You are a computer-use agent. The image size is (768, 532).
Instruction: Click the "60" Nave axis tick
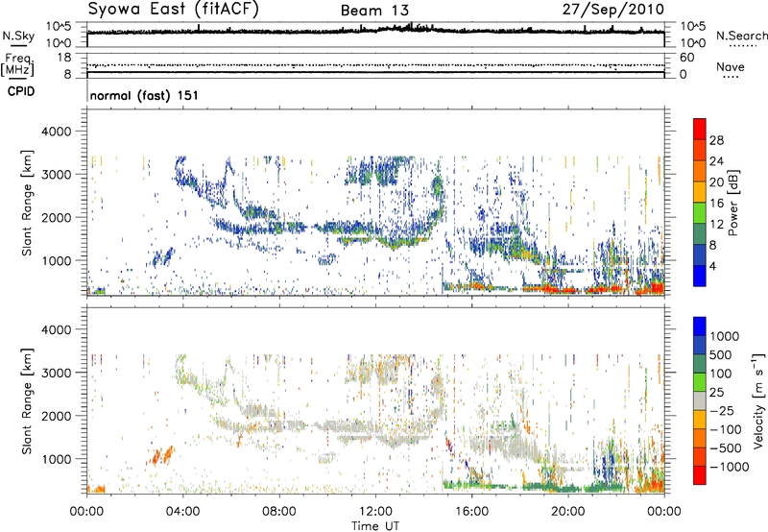coord(686,58)
